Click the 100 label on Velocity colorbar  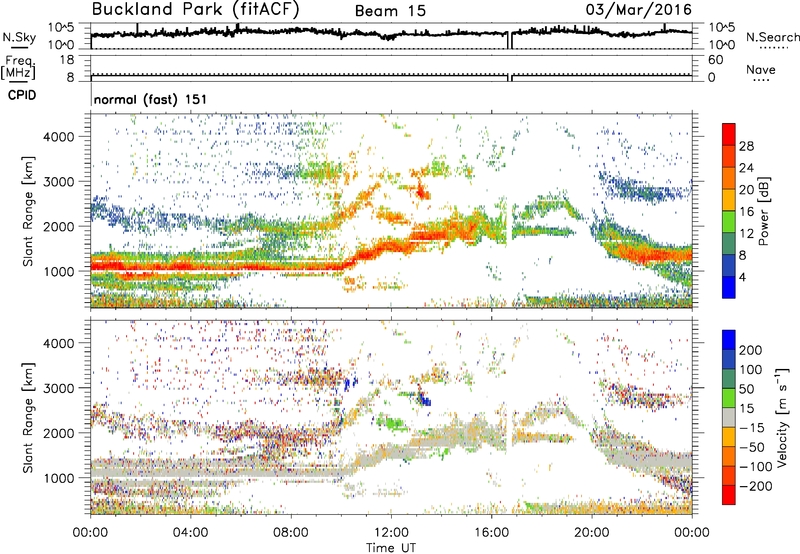(x=751, y=369)
